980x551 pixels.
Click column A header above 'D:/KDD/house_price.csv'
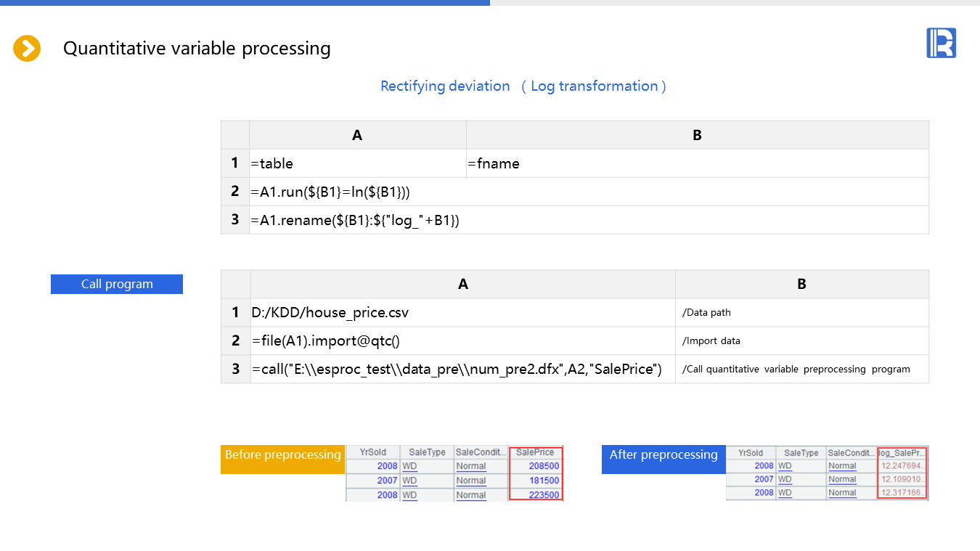463,284
